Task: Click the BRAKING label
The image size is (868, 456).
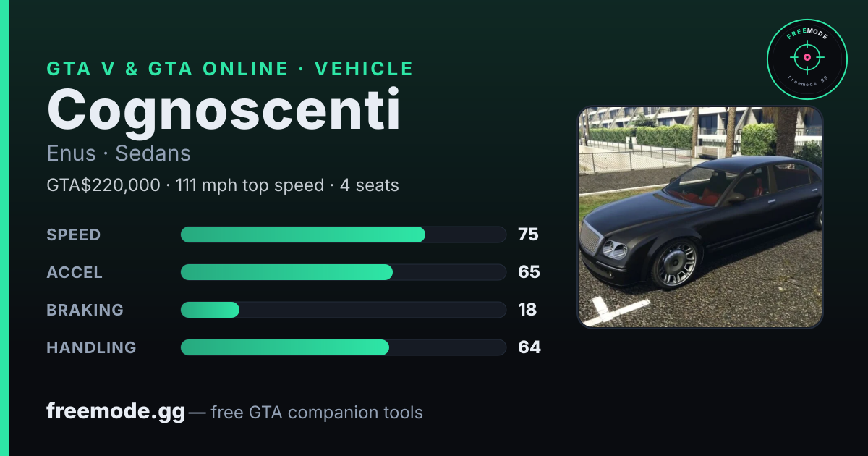Action: 85,310
